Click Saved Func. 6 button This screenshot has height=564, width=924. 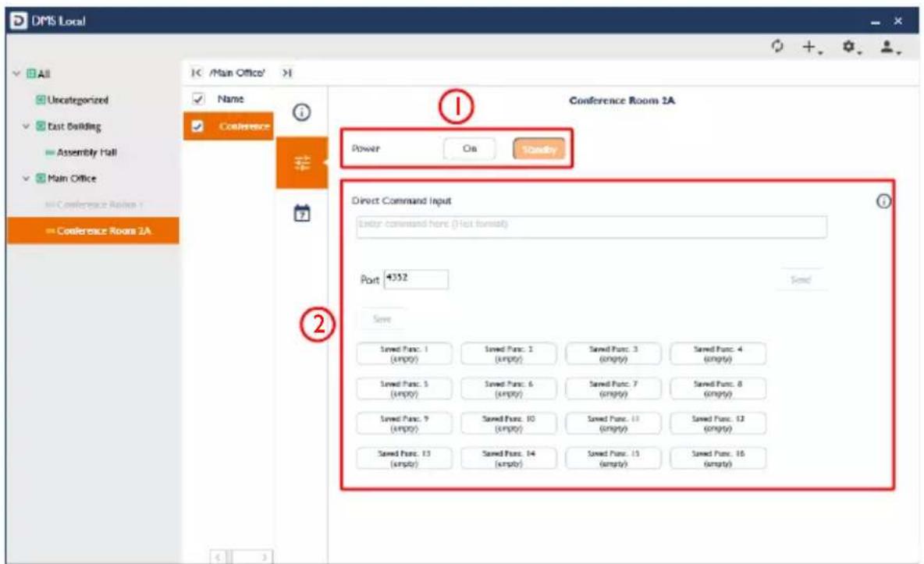click(x=509, y=388)
